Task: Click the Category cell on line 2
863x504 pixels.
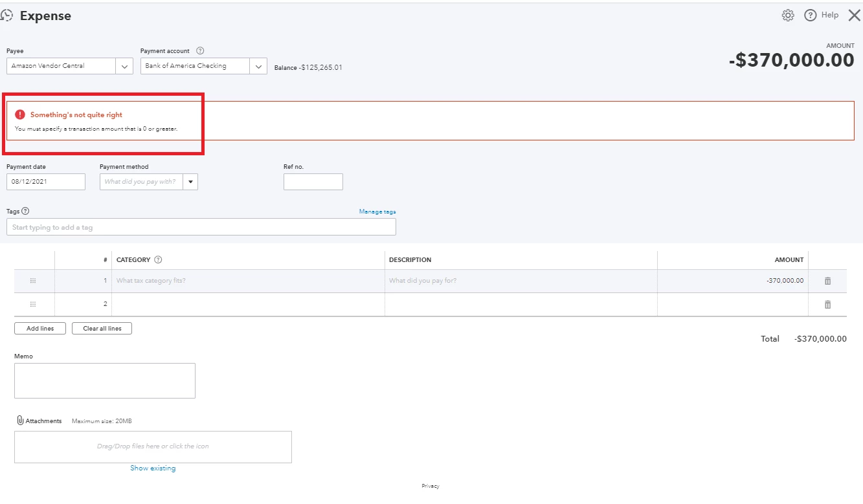Action: tap(248, 304)
